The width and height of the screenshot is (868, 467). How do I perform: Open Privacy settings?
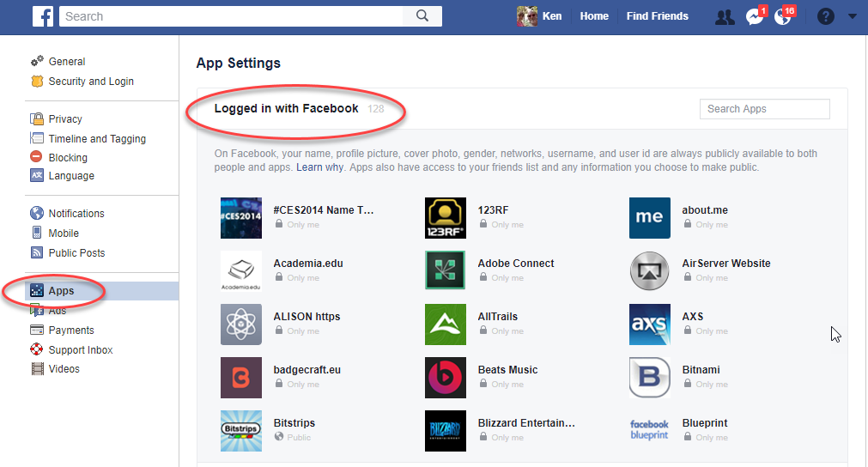point(64,119)
